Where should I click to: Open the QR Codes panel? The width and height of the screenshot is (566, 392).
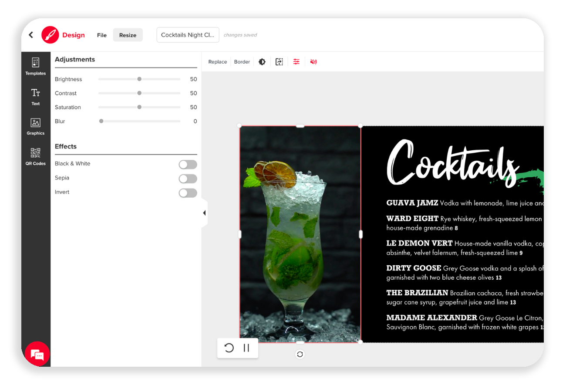coord(36,157)
